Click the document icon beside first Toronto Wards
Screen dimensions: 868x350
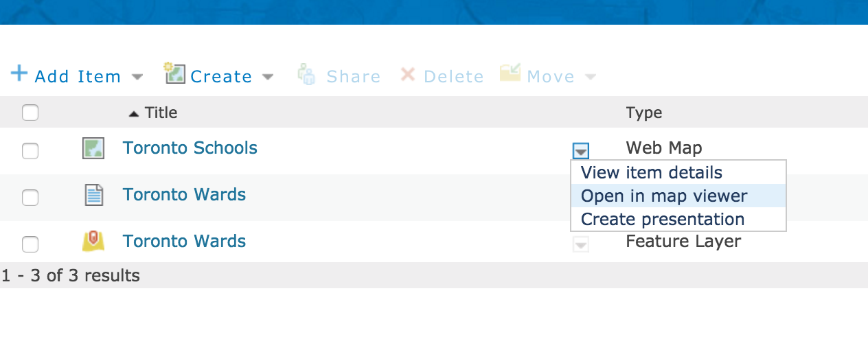point(93,195)
